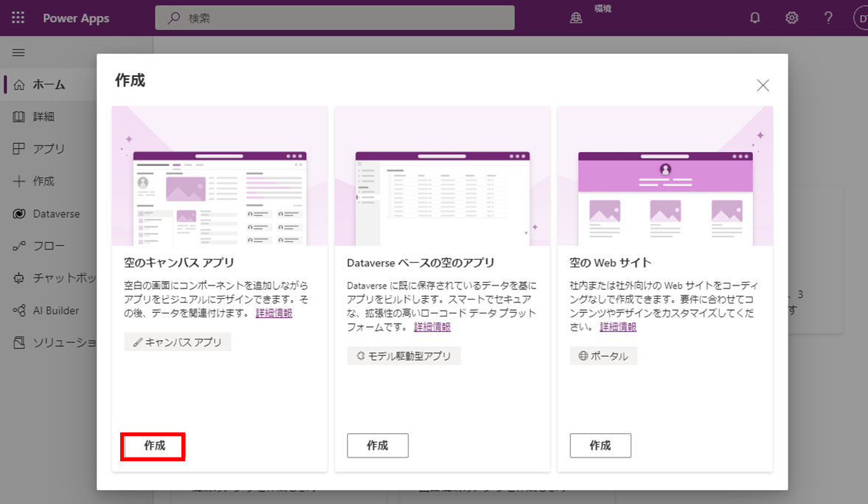868x504 pixels.
Task: Click the plus icon beside 作成
Action: tap(19, 181)
